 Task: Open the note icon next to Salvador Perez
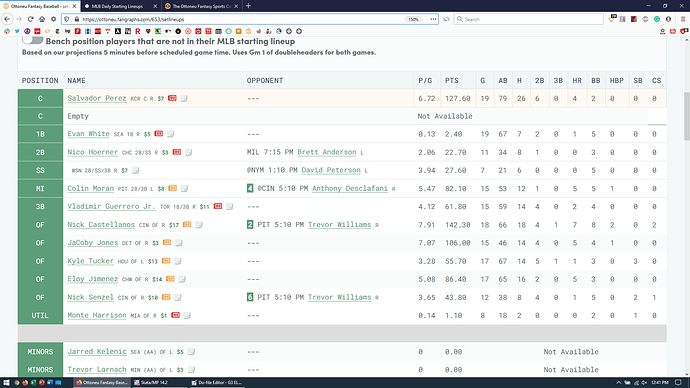184,99
